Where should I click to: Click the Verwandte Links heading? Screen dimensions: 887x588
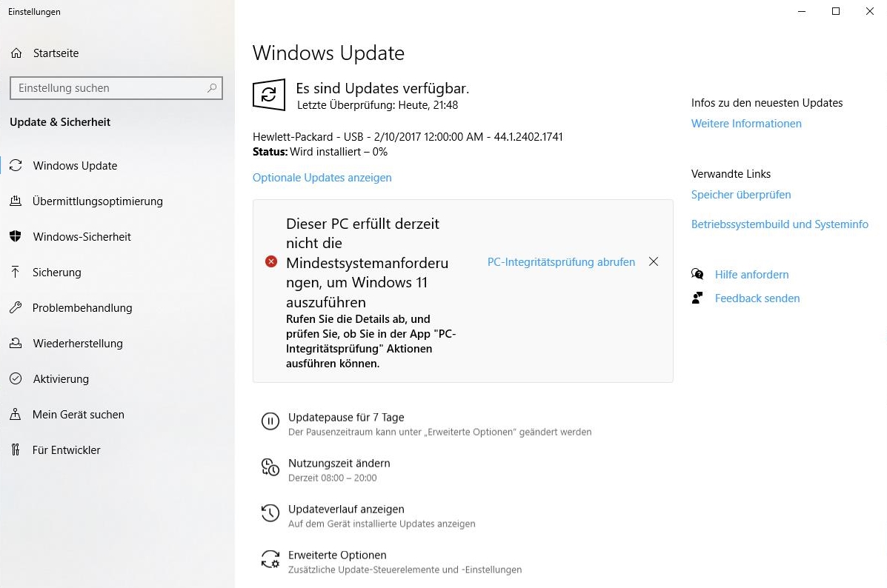[731, 174]
